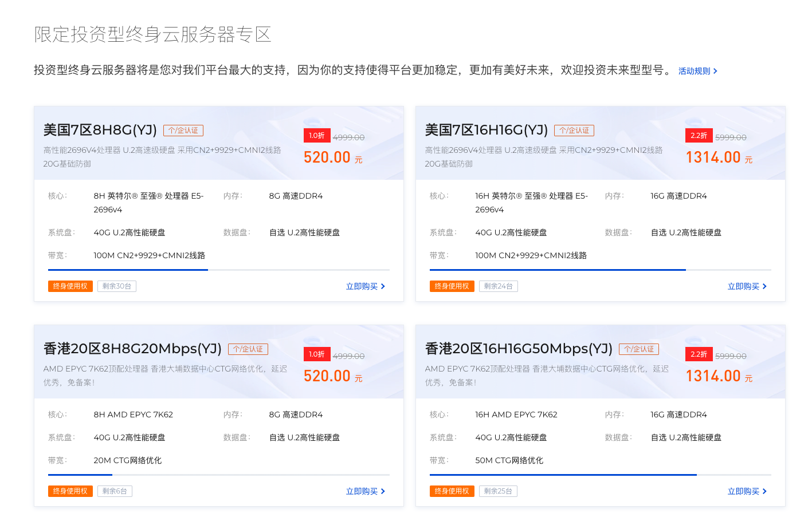Click the 2.2折 discount tag on 美国7区16H16G
The height and width of the screenshot is (529, 812).
699,136
